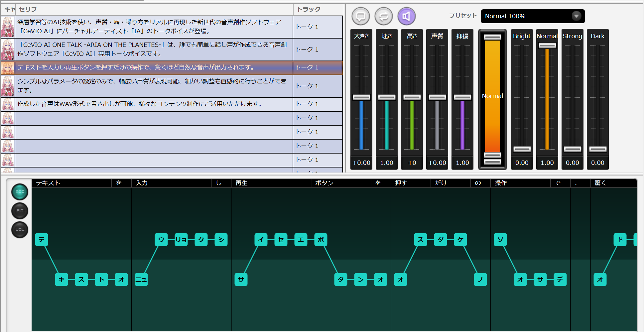Viewport: 644px width, 332px height.
Task: Open the Normal 100% preset dropdown
Action: 533,16
